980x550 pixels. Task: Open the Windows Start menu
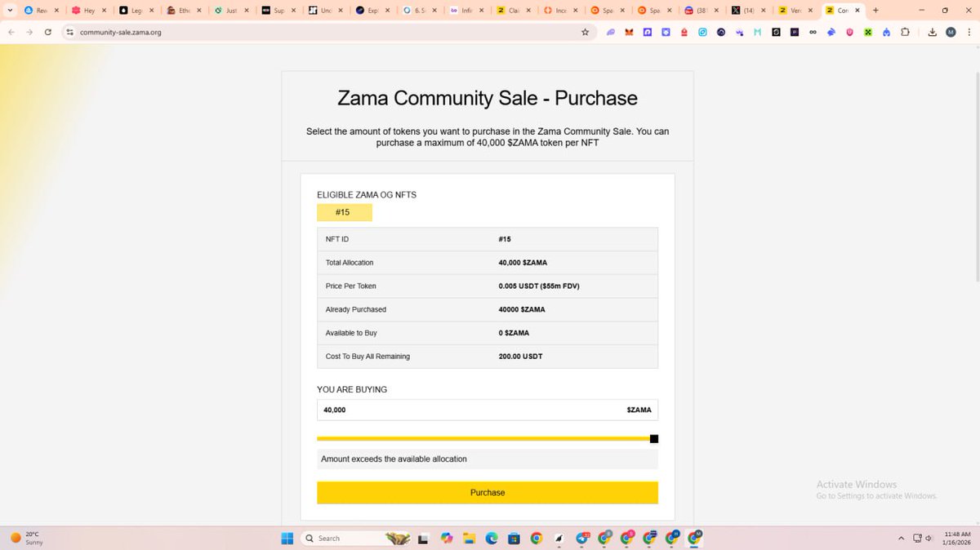pos(287,539)
